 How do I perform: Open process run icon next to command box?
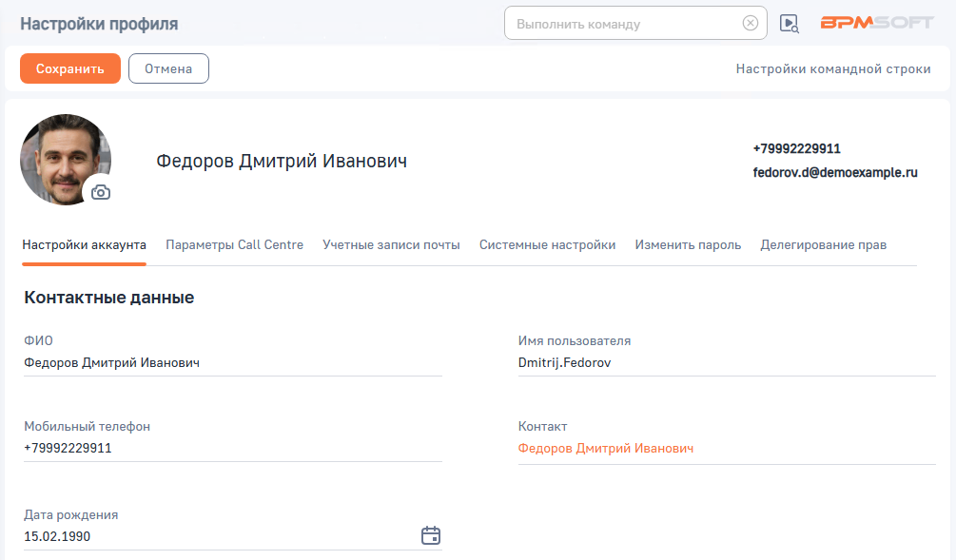click(x=790, y=24)
